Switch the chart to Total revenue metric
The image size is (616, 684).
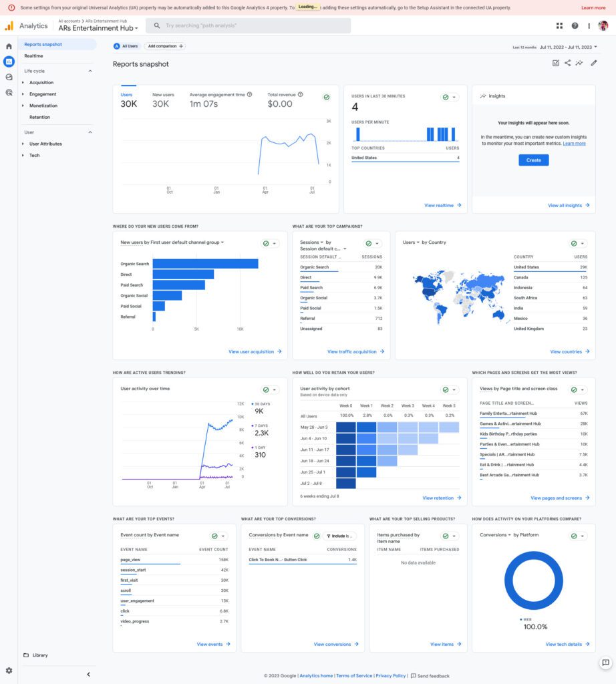tap(285, 100)
